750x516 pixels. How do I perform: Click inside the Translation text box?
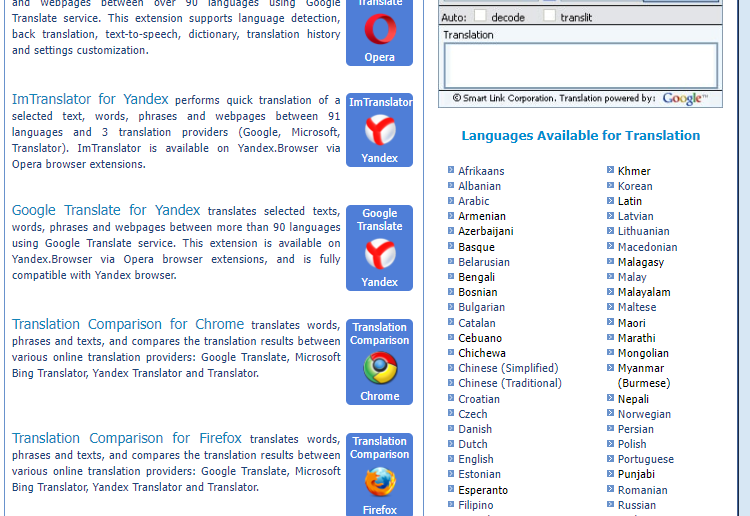point(581,65)
